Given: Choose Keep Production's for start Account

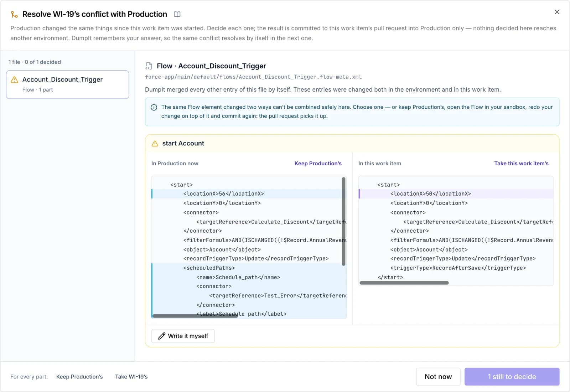Looking at the screenshot, I should pos(318,163).
